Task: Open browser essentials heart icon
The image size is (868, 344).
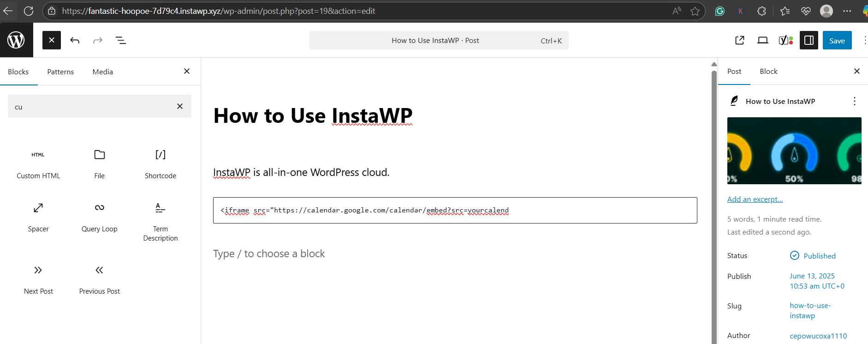Action: coord(806,11)
